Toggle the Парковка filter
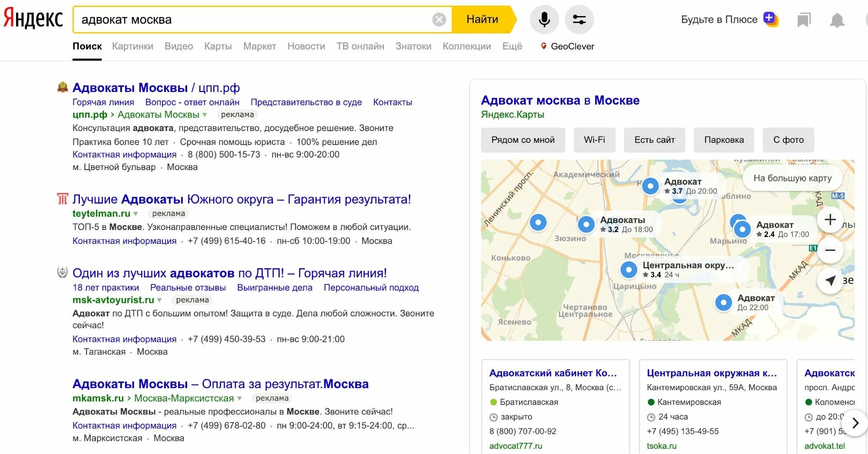Viewport: 868px width, 454px height. point(724,140)
